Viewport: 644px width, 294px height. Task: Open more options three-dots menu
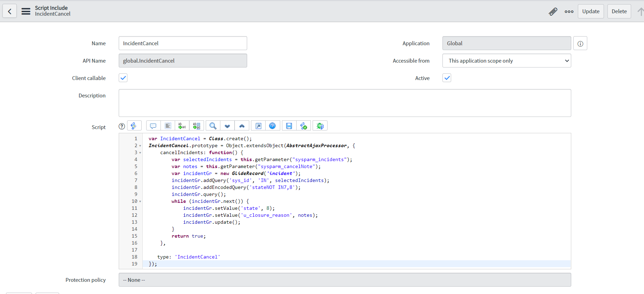(x=569, y=11)
